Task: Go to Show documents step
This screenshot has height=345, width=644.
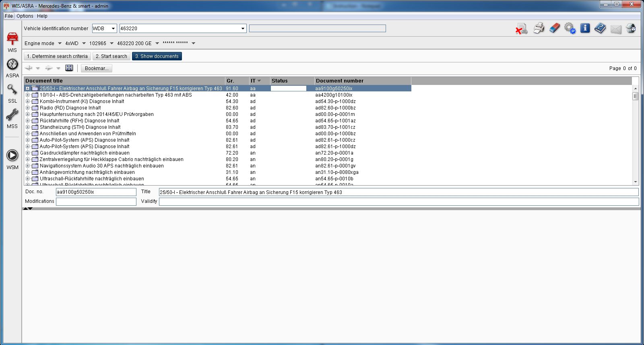Action: click(x=157, y=56)
